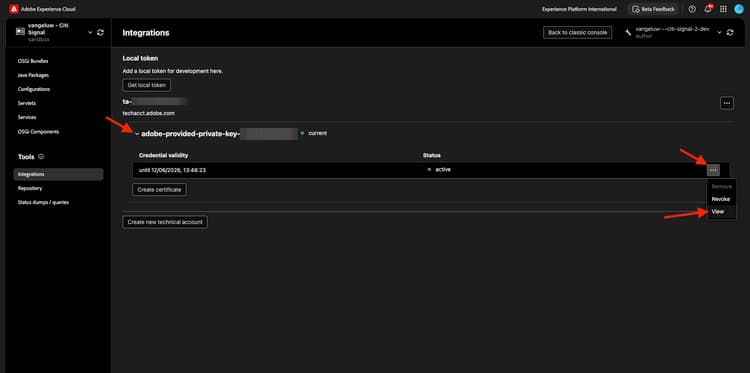Collapse the adobe-provided-private-key section
The image size is (750, 373).
(137, 134)
